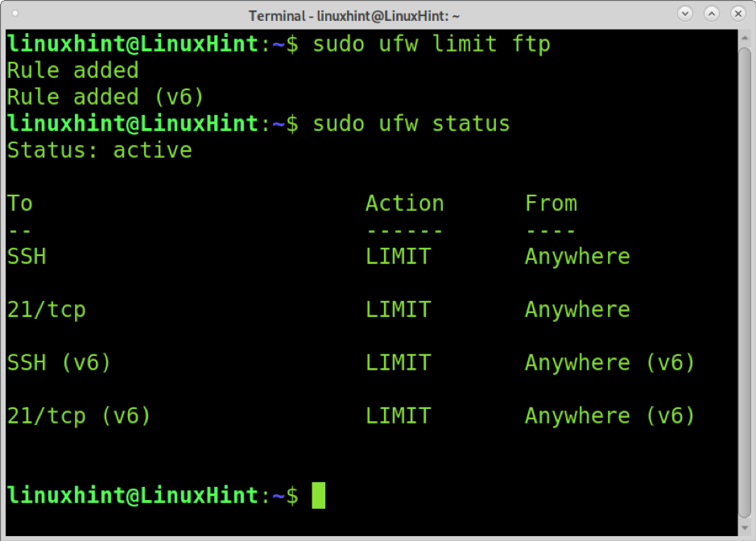Click the 'Action' column header

[404, 204]
